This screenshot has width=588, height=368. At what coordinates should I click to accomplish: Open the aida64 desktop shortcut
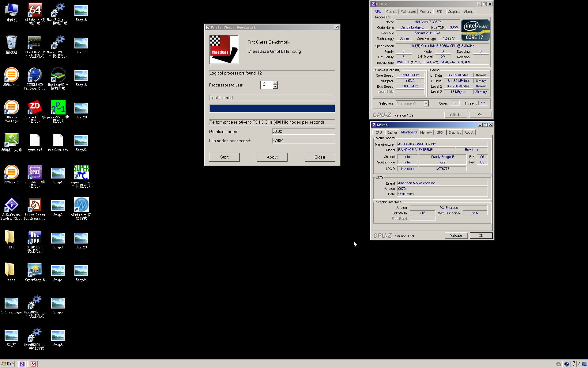[x=35, y=13]
